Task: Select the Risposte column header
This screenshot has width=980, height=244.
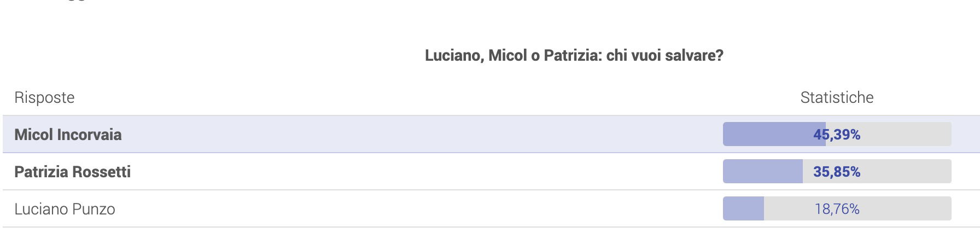Action: pyautogui.click(x=44, y=97)
